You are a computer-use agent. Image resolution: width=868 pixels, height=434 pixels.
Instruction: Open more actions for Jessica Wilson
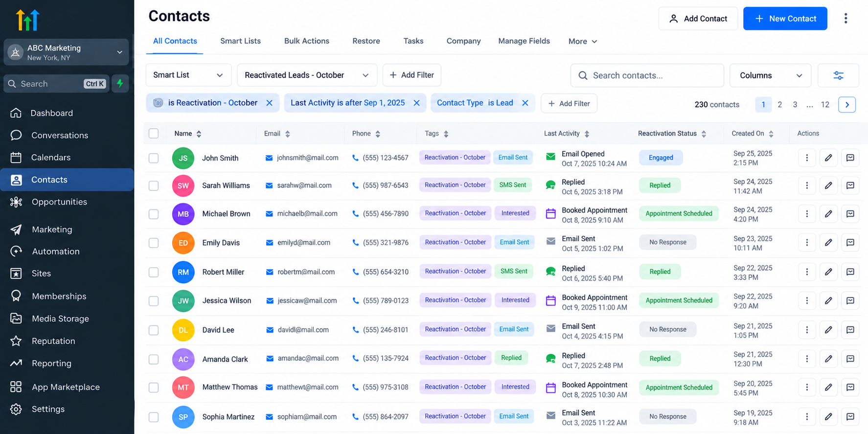[x=807, y=300]
